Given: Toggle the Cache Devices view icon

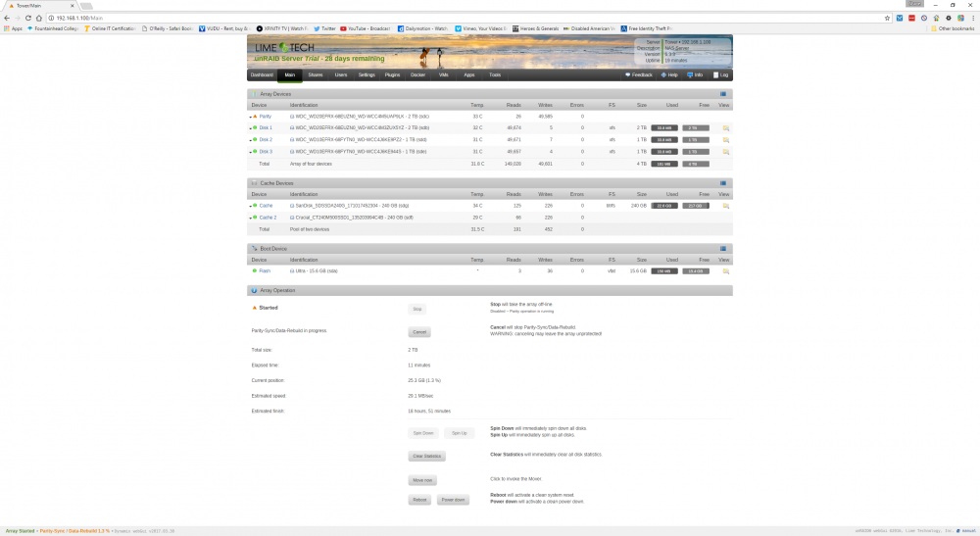Looking at the screenshot, I should 723,183.
